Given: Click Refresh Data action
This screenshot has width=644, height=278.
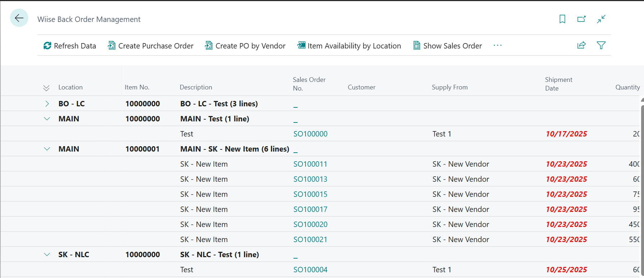Looking at the screenshot, I should pos(70,46).
